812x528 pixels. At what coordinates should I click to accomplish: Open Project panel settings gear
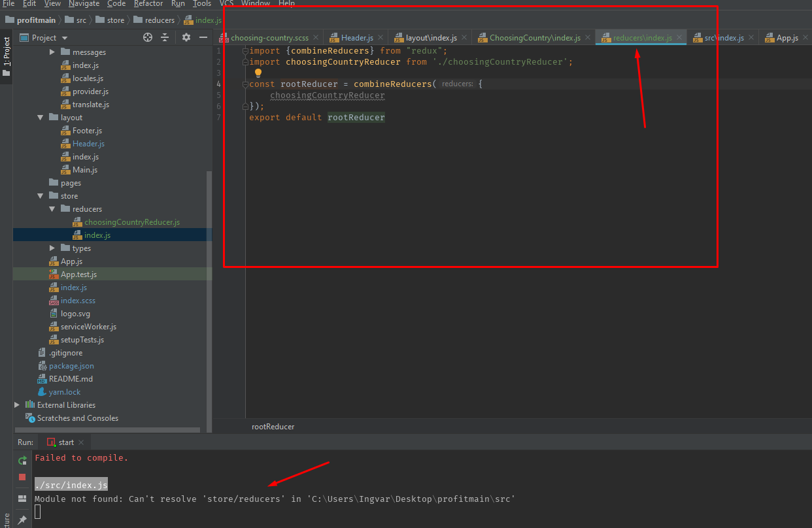pos(186,38)
